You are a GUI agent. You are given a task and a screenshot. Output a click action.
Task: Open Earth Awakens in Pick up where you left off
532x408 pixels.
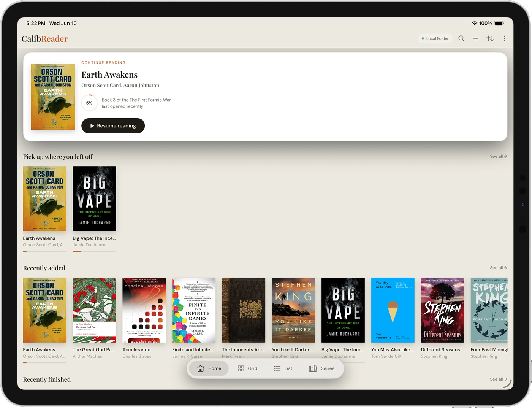(x=44, y=198)
